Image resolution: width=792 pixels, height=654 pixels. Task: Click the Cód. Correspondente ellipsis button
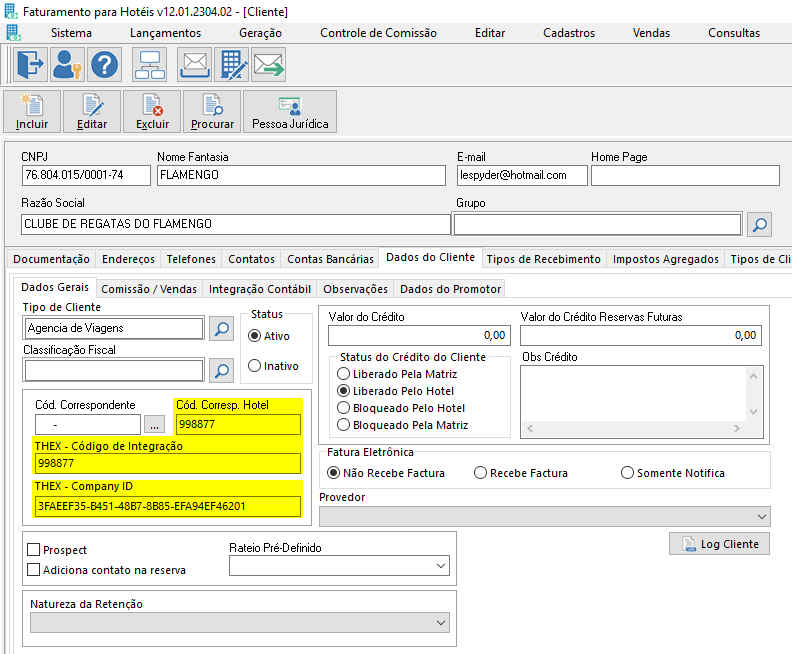tap(155, 424)
